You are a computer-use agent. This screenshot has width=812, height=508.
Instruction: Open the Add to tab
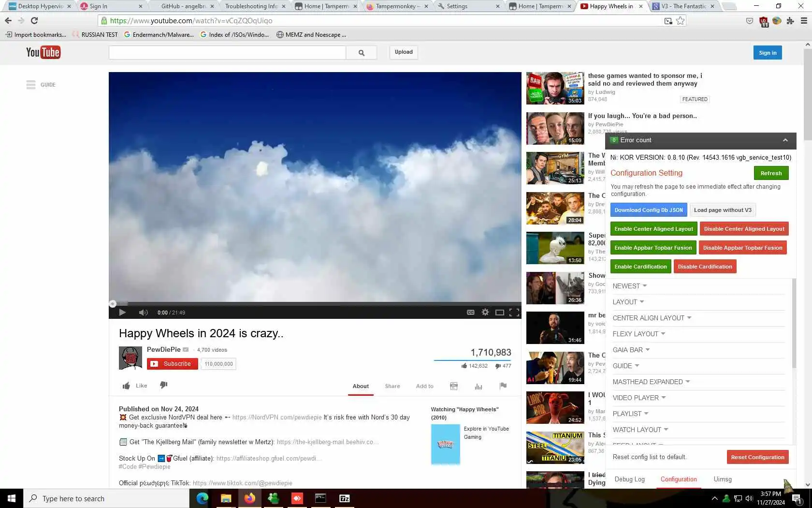tap(424, 386)
